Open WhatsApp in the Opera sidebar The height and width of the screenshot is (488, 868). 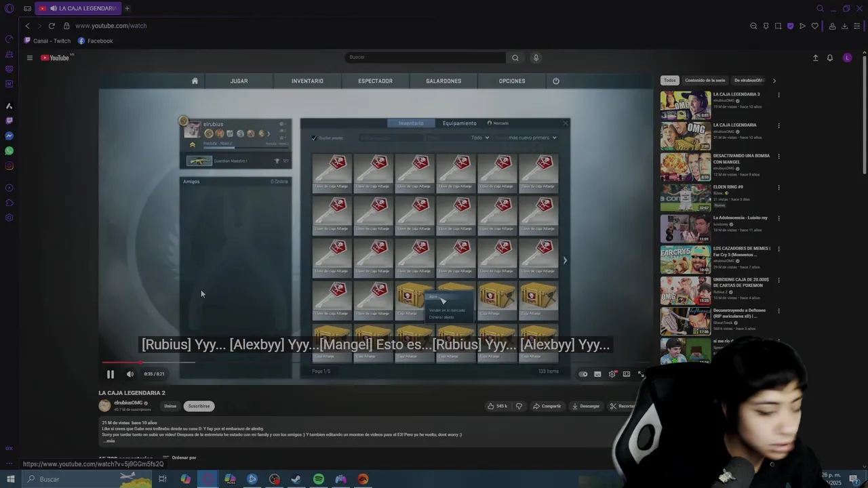coord(9,150)
